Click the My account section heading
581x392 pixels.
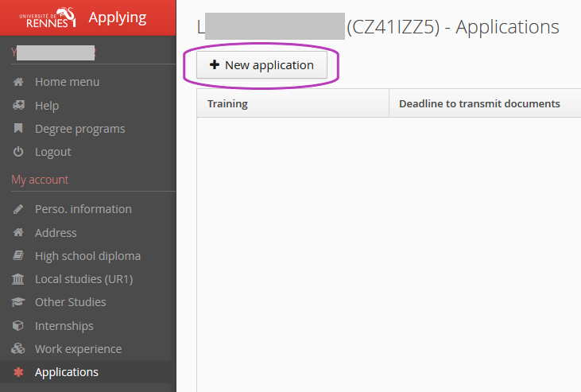point(40,180)
